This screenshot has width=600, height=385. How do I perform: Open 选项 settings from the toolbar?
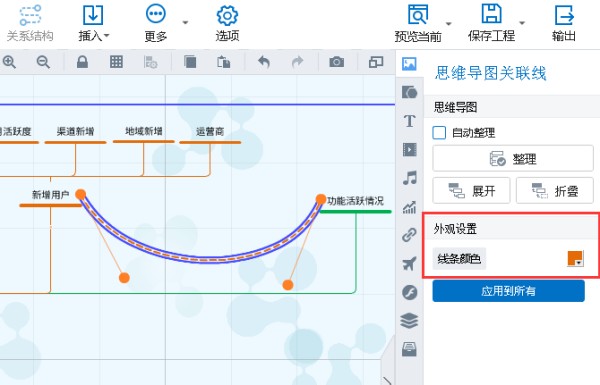click(227, 23)
